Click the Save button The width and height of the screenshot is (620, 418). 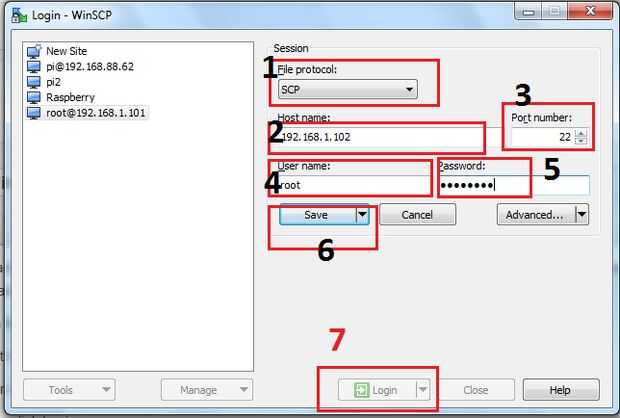click(318, 215)
